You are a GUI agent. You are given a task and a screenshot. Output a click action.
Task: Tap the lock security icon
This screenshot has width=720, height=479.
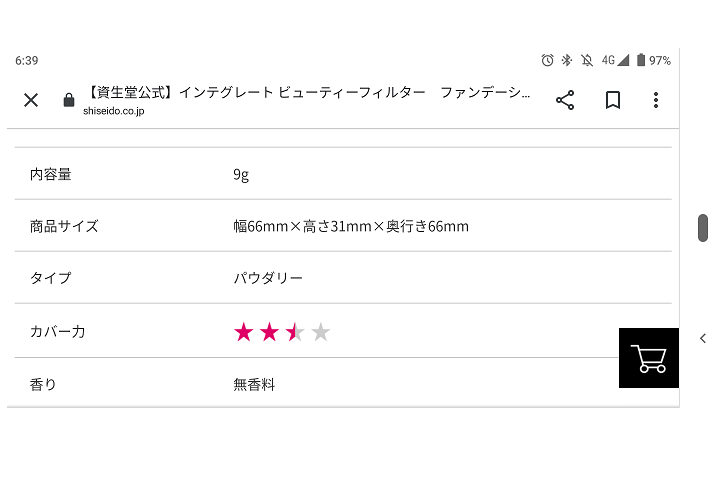[69, 100]
